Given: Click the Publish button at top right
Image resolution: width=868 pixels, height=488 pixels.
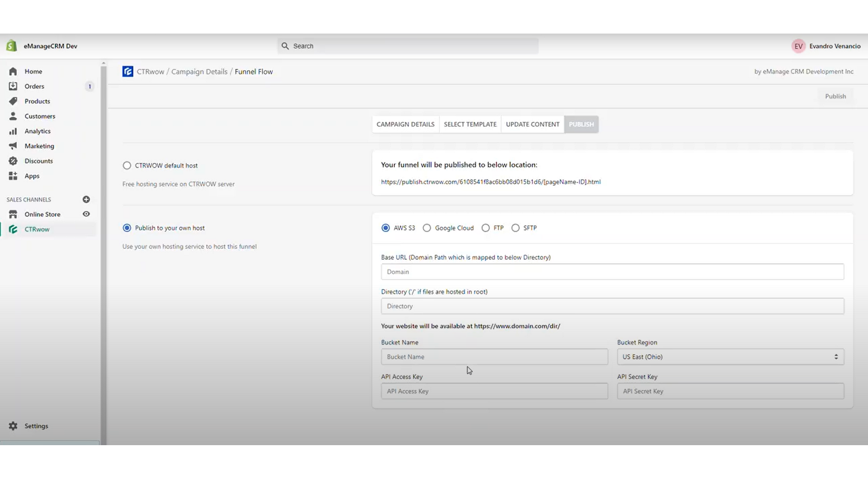Looking at the screenshot, I should pyautogui.click(x=835, y=97).
